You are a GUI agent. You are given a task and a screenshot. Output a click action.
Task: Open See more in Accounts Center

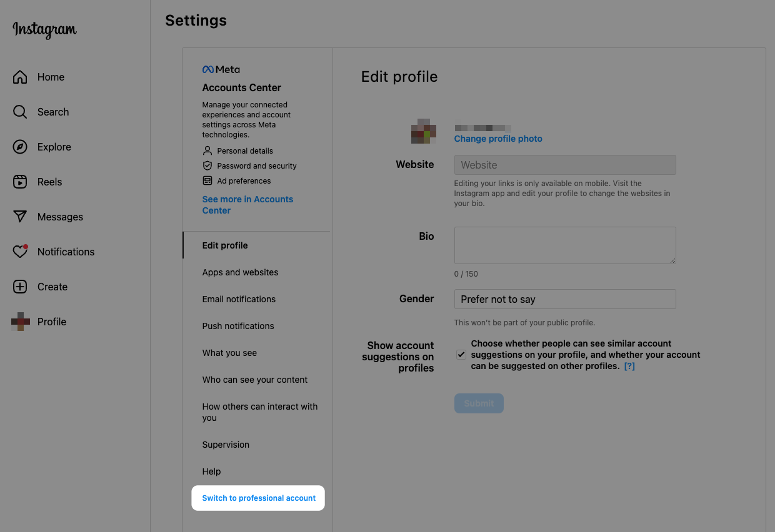(x=247, y=205)
